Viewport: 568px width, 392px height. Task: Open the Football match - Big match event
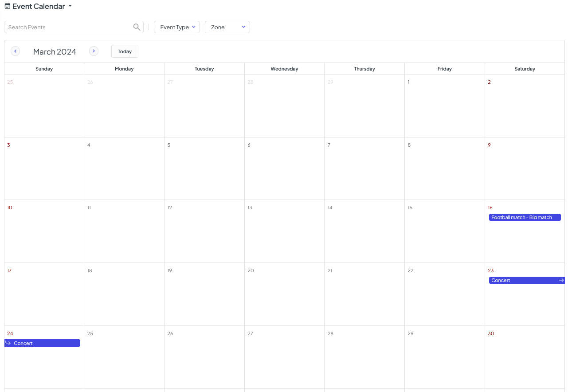coord(525,217)
